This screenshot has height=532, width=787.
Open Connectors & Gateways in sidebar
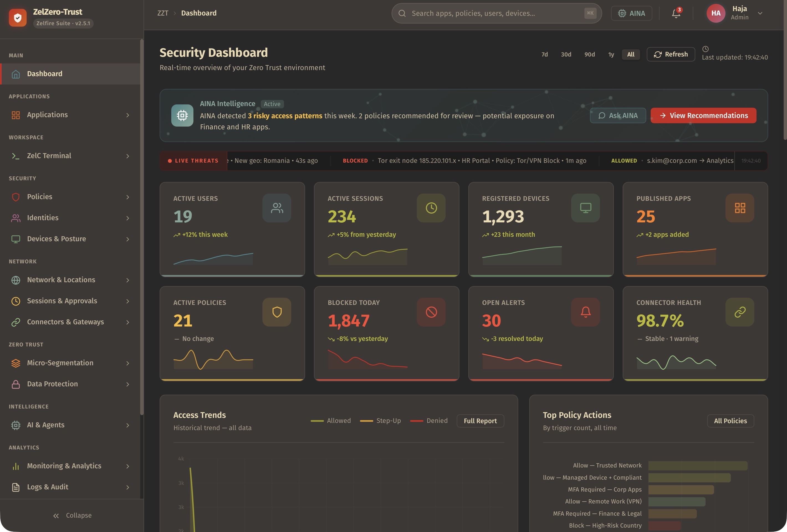pos(70,322)
